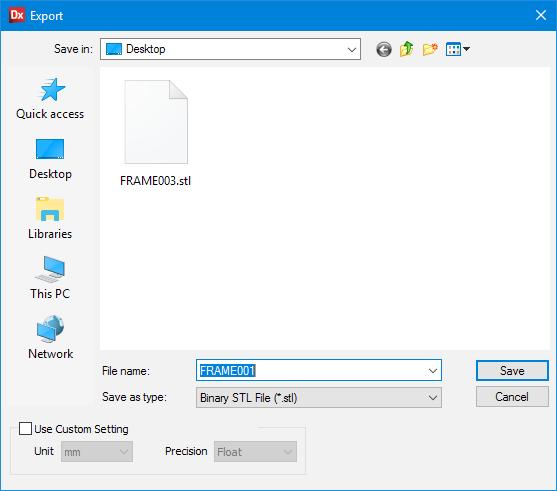Open the View menu icon
Image resolution: width=557 pixels, height=491 pixels.
click(x=458, y=49)
